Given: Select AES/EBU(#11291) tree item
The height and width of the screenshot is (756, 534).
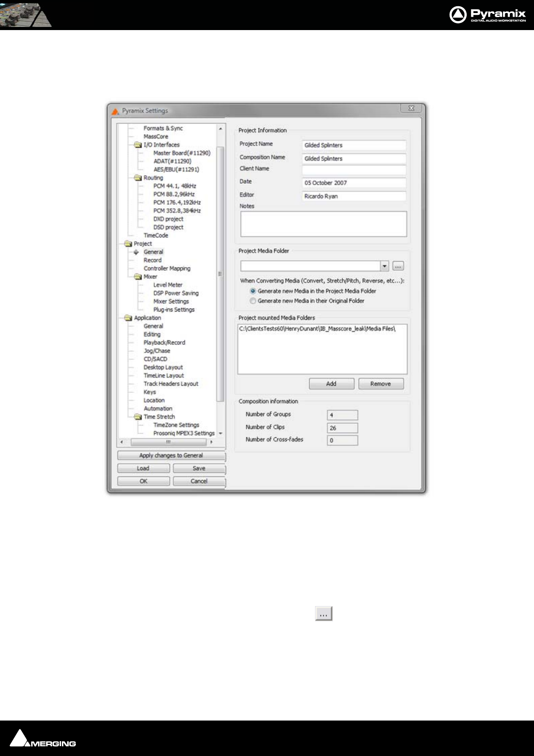Looking at the screenshot, I should [x=176, y=169].
